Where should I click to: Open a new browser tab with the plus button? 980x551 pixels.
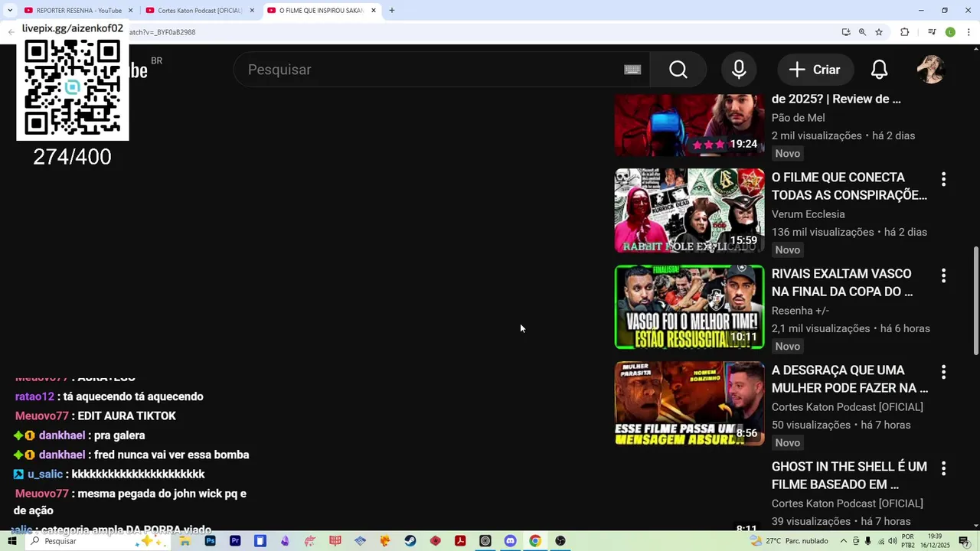(392, 11)
